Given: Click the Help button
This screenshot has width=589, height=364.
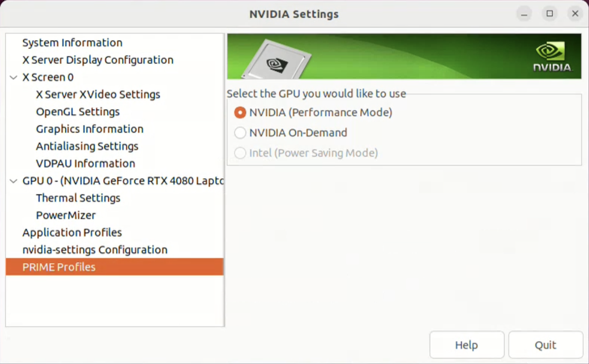Looking at the screenshot, I should (x=466, y=345).
